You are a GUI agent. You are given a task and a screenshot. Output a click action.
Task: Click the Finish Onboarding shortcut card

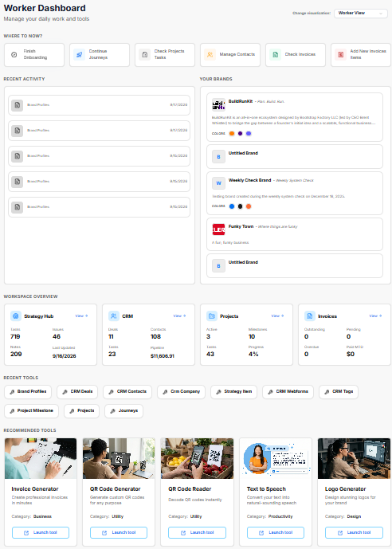point(34,55)
